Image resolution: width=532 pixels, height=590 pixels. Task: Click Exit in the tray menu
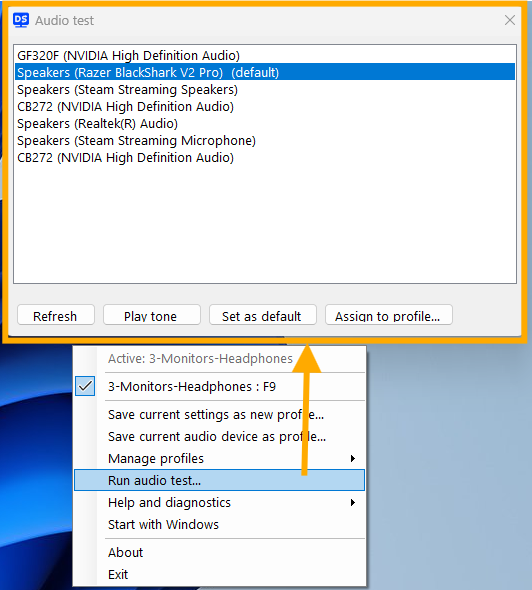pyautogui.click(x=219, y=574)
